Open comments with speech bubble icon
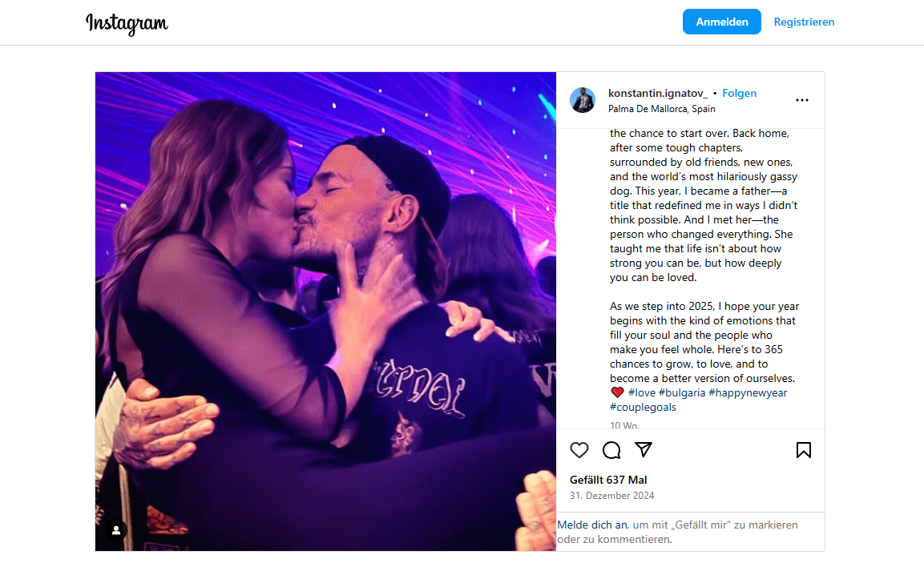This screenshot has width=924, height=571. [611, 450]
